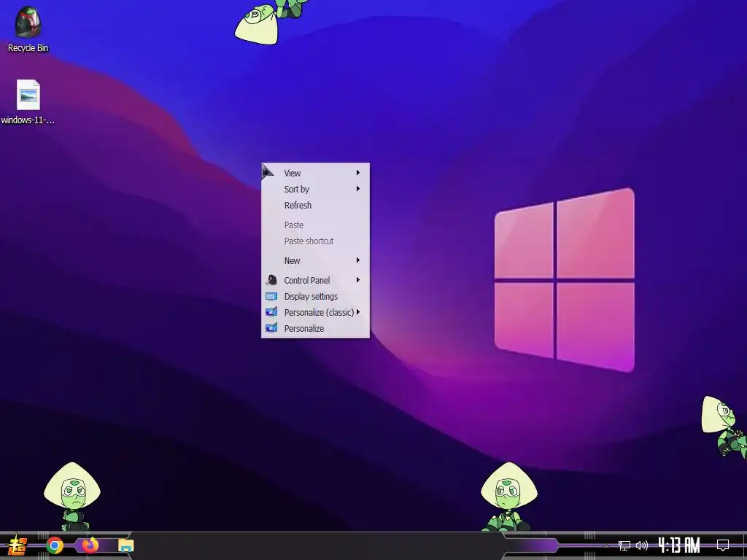Open the Recycle Bin desktop icon
The image size is (747, 560).
pos(28,28)
